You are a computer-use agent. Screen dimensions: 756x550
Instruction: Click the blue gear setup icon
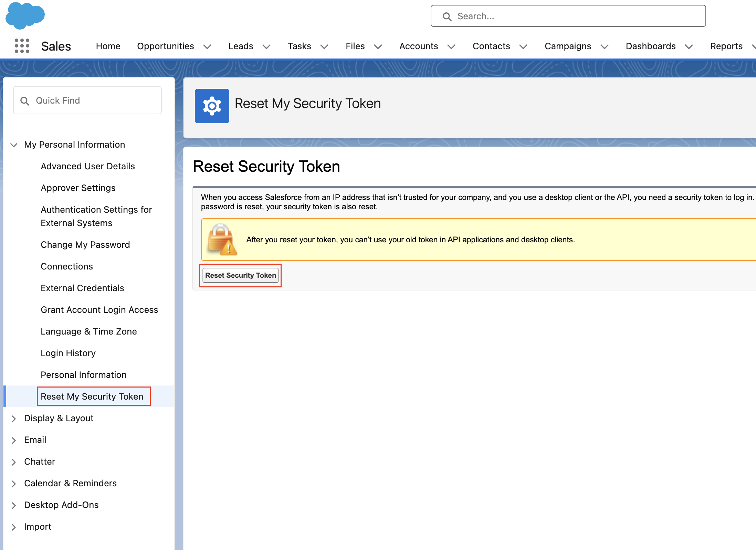pyautogui.click(x=212, y=106)
